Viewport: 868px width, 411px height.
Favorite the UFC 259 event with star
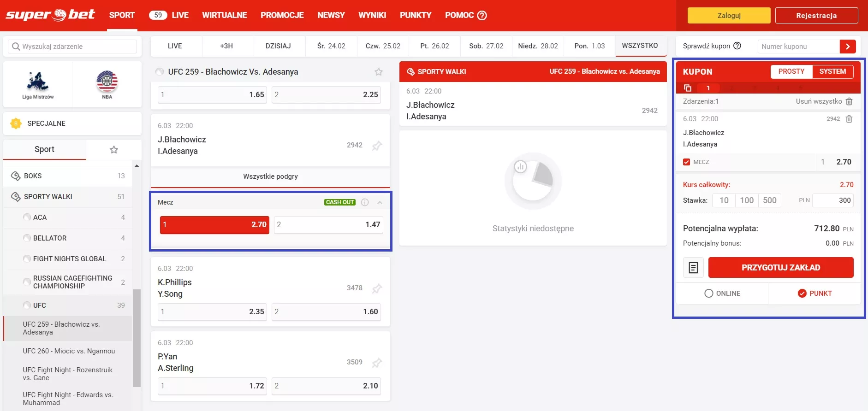pos(379,72)
